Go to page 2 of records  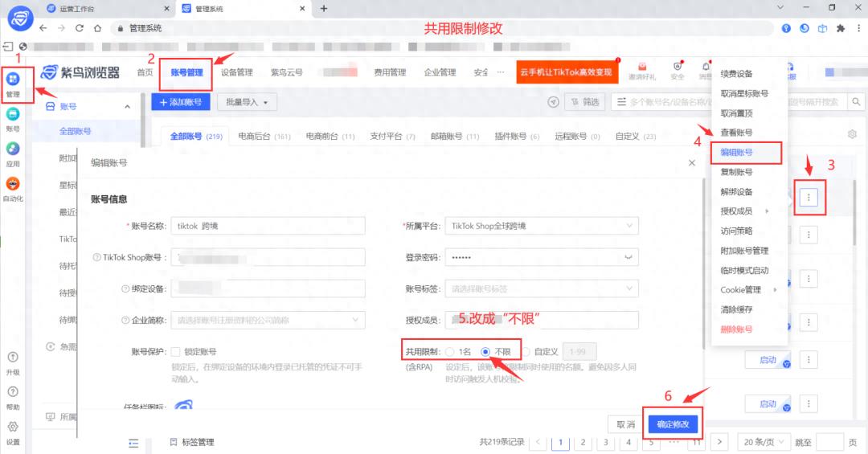pyautogui.click(x=583, y=442)
